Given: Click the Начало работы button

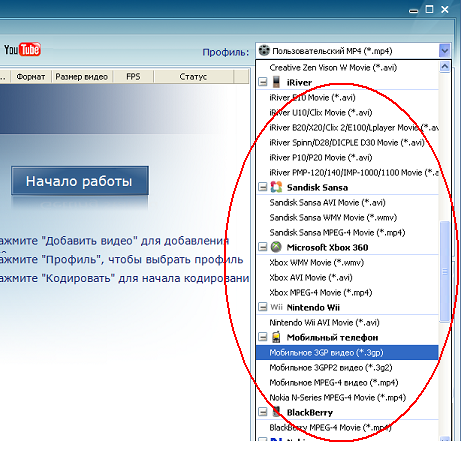Looking at the screenshot, I should (80, 181).
